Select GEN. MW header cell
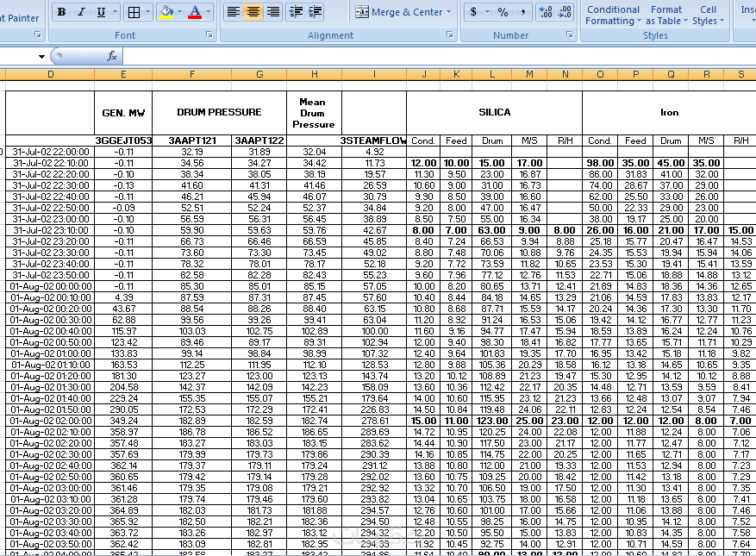Image resolution: width=756 pixels, height=556 pixels. [x=123, y=113]
